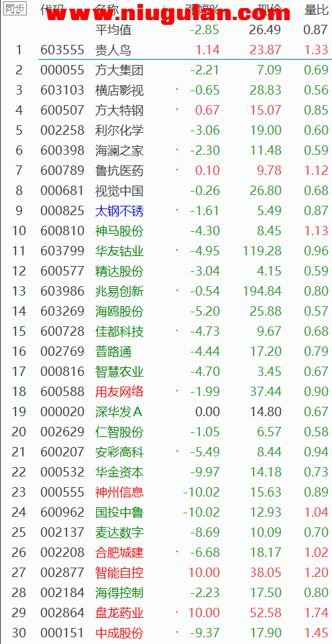Select stock 国投中鲁
This screenshot has width=332, height=644.
pyautogui.click(x=119, y=513)
